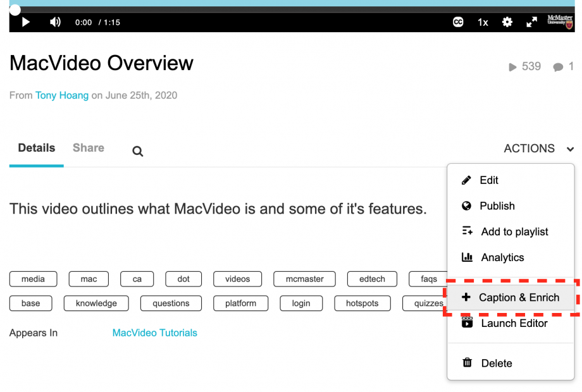Choose Publish from the Actions menu
Image resolution: width=582 pixels, height=392 pixels.
tap(511, 206)
